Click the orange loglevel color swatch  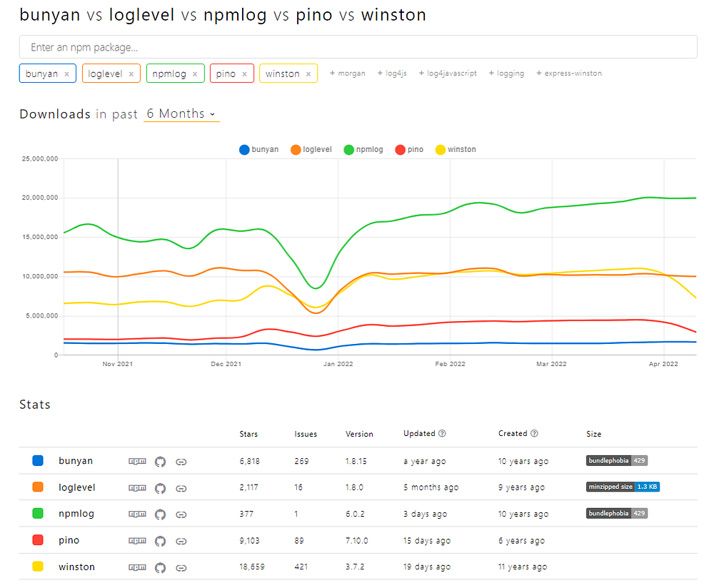[38, 488]
